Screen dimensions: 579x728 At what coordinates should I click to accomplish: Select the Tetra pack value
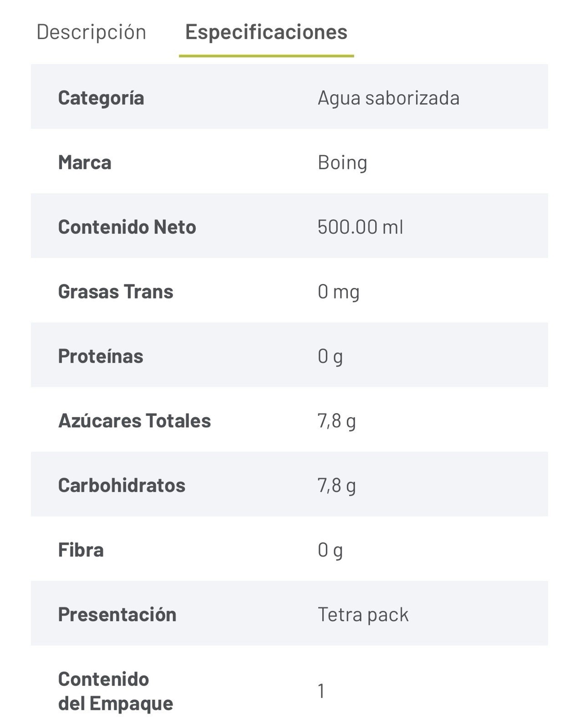tap(363, 615)
